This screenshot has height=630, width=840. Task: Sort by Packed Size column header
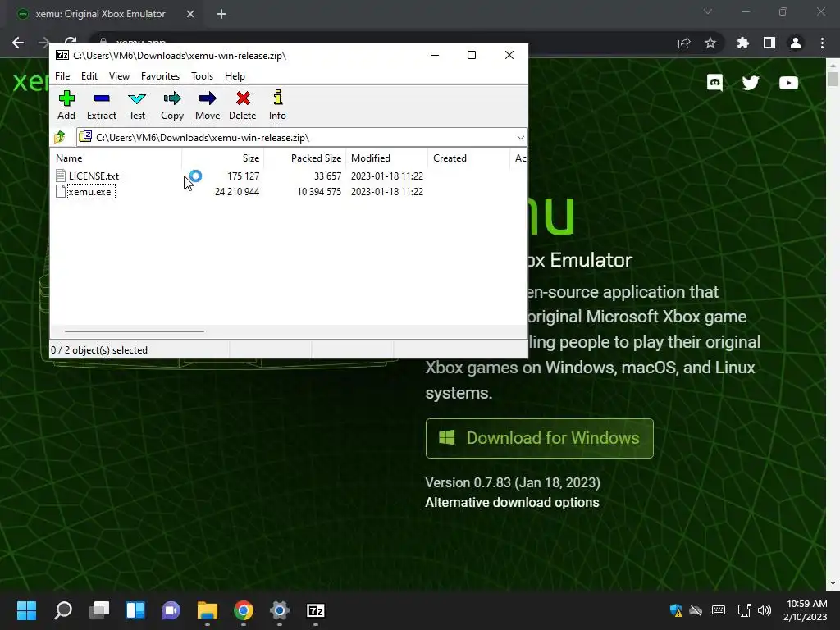pyautogui.click(x=305, y=158)
